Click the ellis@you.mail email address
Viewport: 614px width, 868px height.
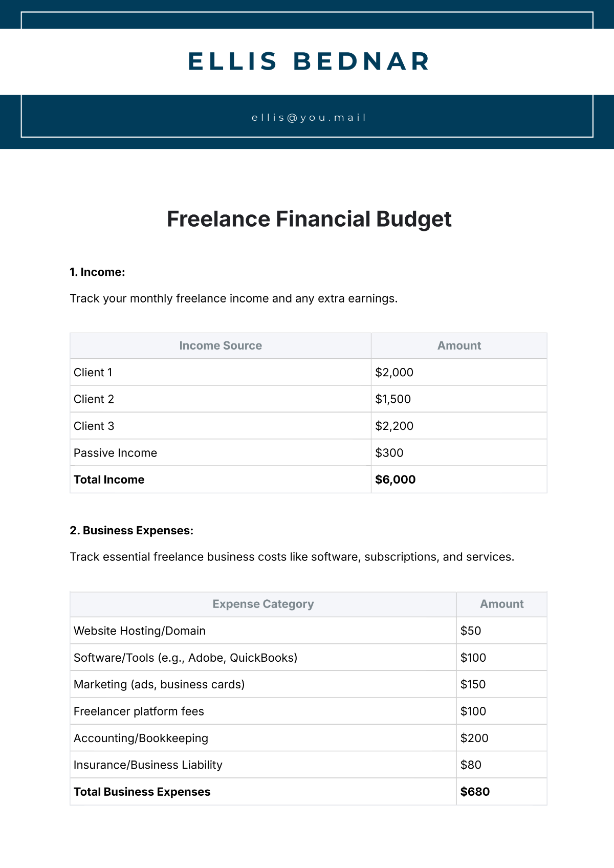pyautogui.click(x=309, y=118)
